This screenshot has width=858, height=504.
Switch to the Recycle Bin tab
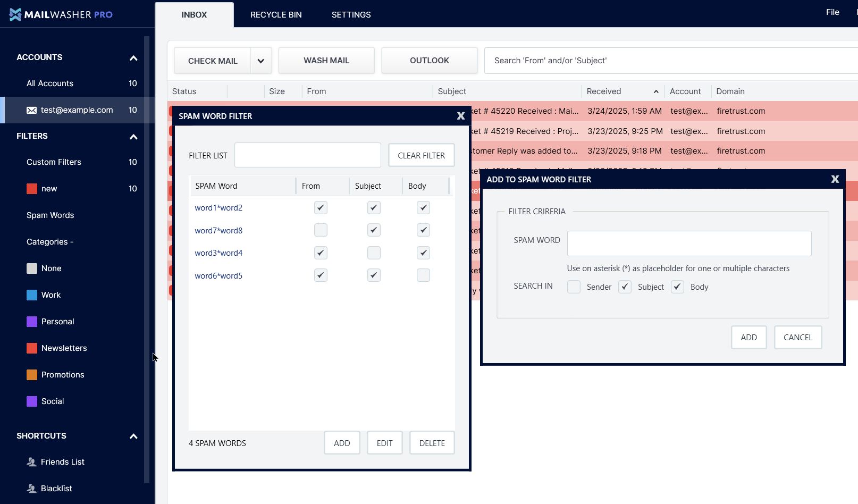point(276,15)
